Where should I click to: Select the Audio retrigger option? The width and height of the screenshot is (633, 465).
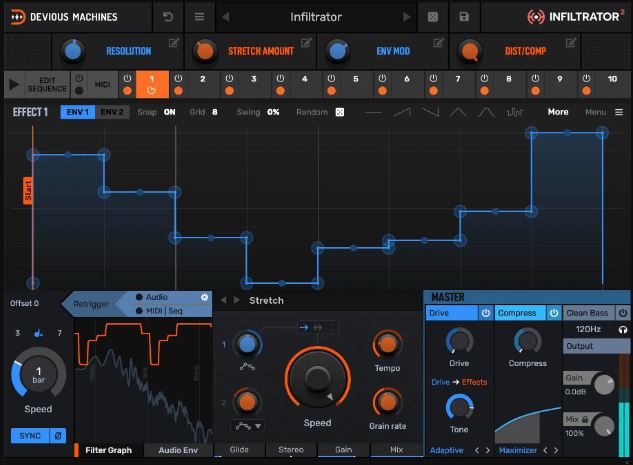[x=152, y=297]
